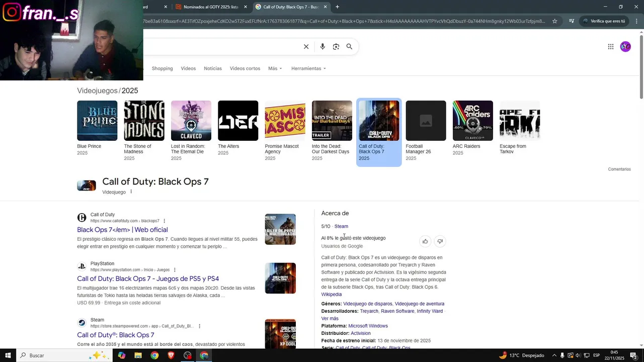This screenshot has width=644, height=362.
Task: Open the three-dot menu next to Videojuego
Action: pyautogui.click(x=131, y=192)
